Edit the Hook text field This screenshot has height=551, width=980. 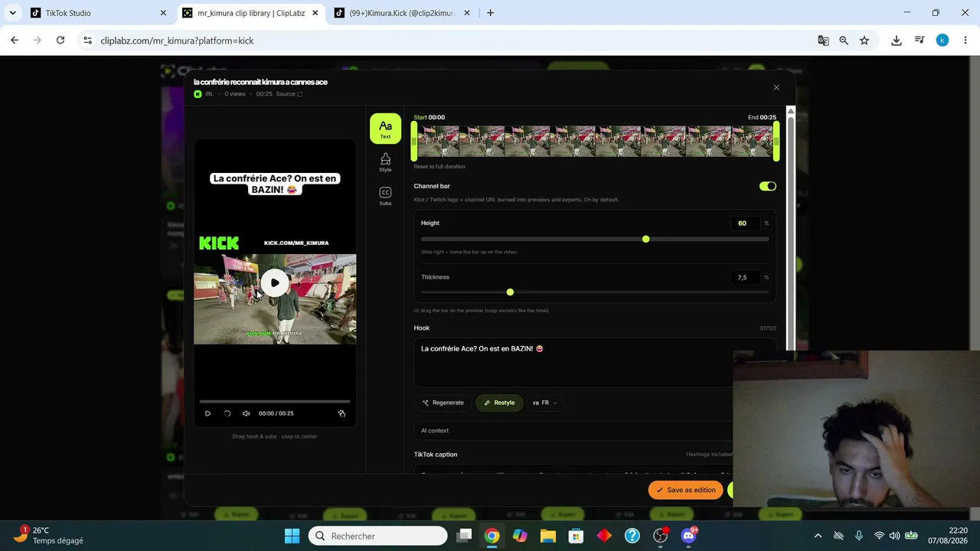click(594, 363)
